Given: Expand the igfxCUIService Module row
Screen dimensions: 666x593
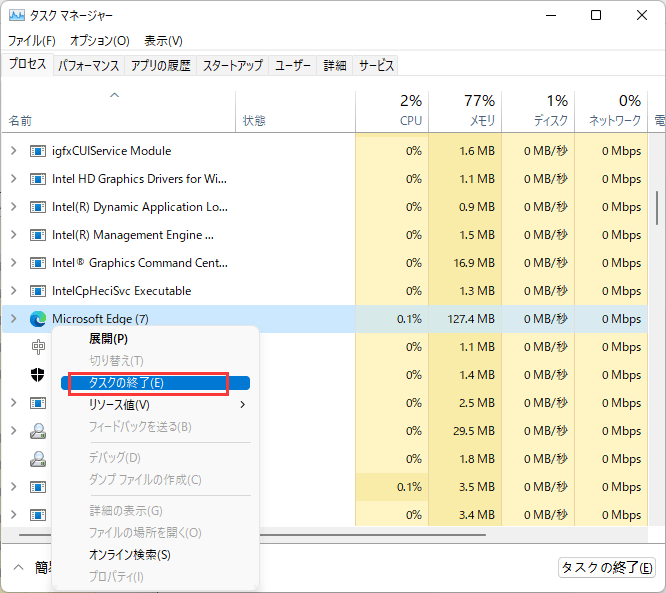Looking at the screenshot, I should coord(14,151).
